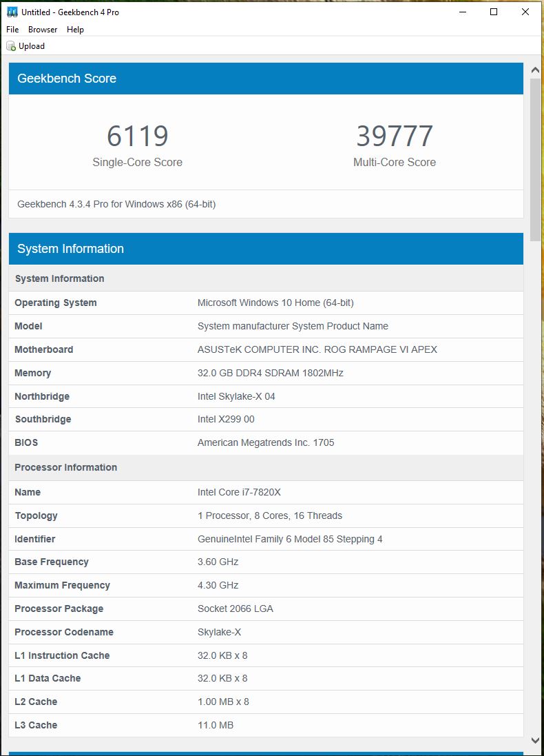Screen dimensions: 544x756
Task: Click Socket 2066 LGA value
Action: 235,609
